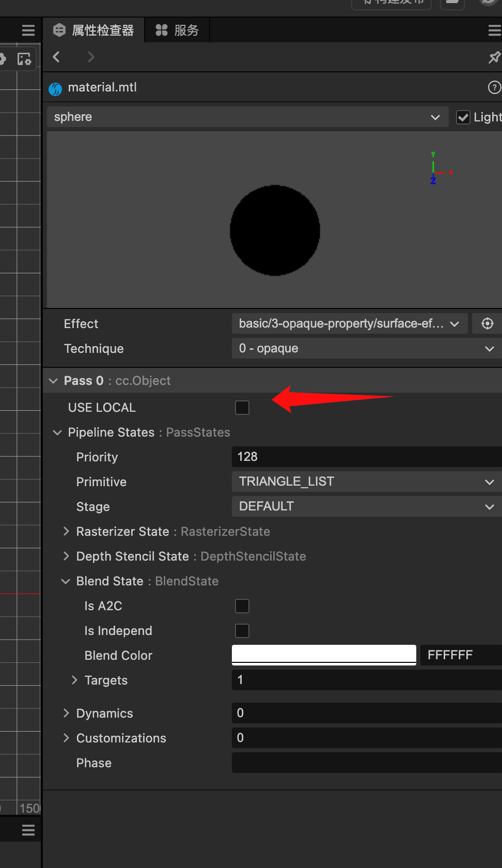Enable the Is Independ checkbox
Image resolution: width=502 pixels, height=868 pixels.
click(x=242, y=631)
